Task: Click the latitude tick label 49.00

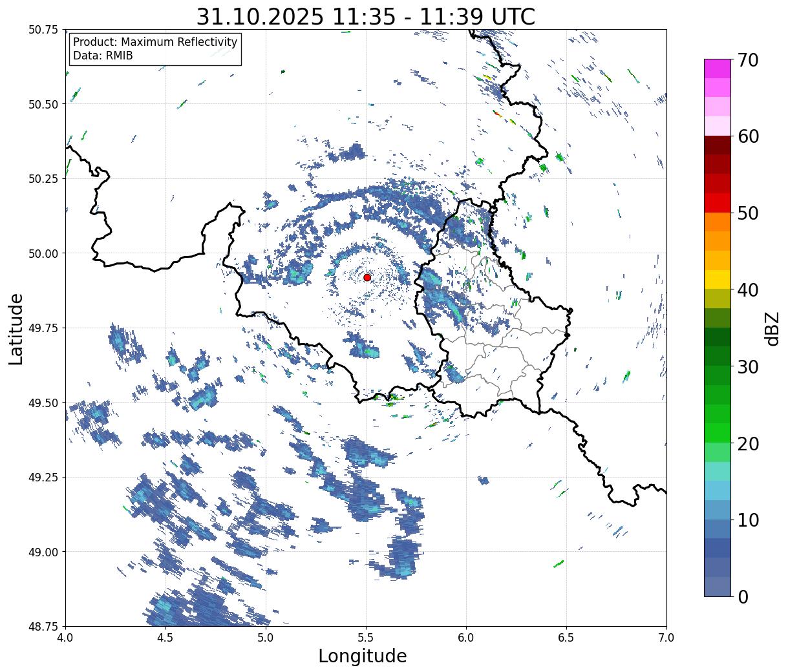Action: tap(43, 552)
